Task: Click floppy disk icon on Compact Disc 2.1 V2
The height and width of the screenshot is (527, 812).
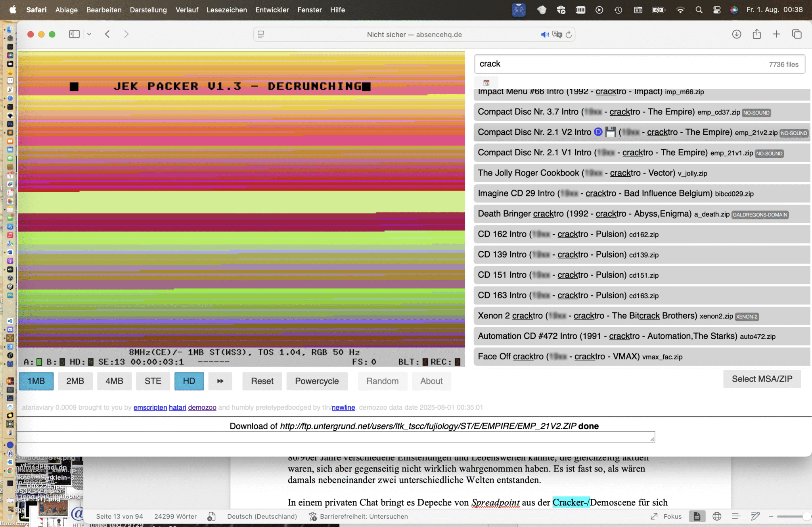Action: [611, 132]
